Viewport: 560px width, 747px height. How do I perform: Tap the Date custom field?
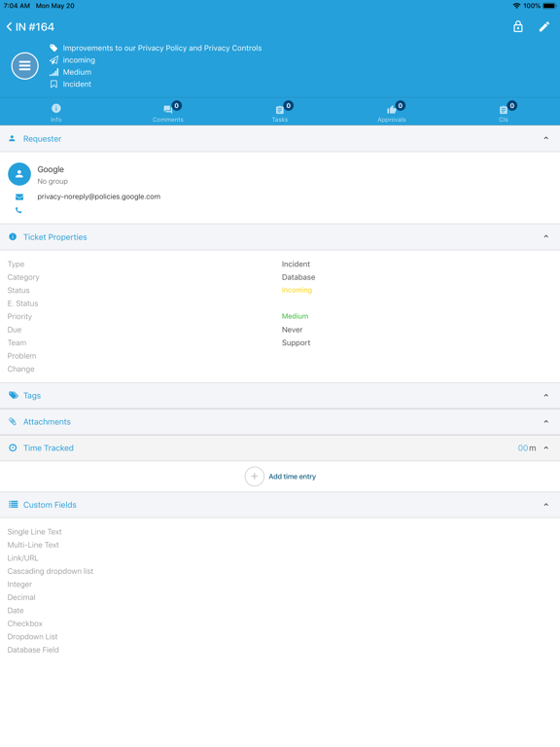tap(16, 610)
